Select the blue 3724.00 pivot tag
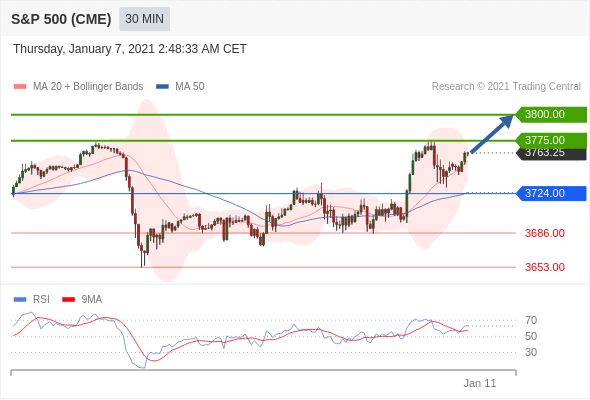Image resolution: width=590 pixels, height=400 pixels. (x=551, y=193)
